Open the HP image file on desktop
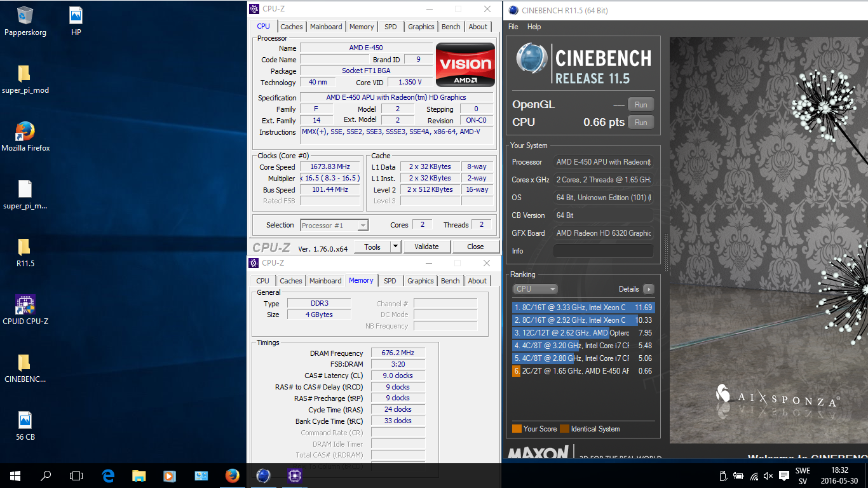Image resolution: width=868 pixels, height=488 pixels. (76, 21)
